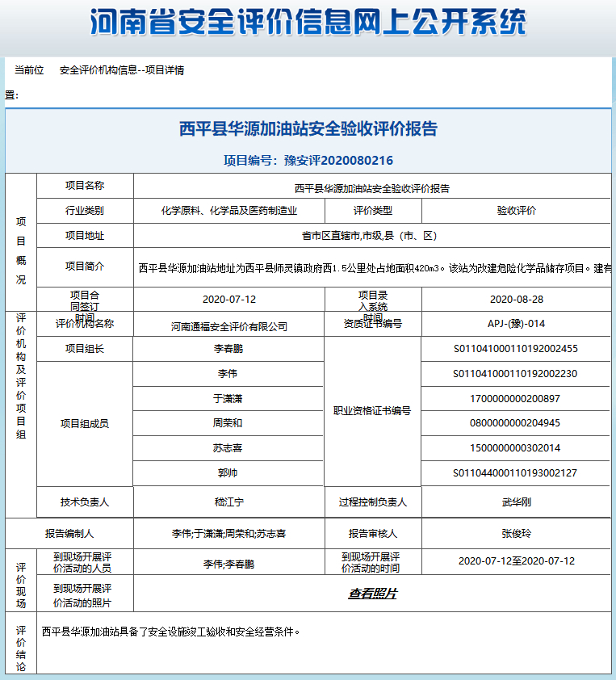
Task: Select team member name 苏志喜
Action: (x=228, y=448)
